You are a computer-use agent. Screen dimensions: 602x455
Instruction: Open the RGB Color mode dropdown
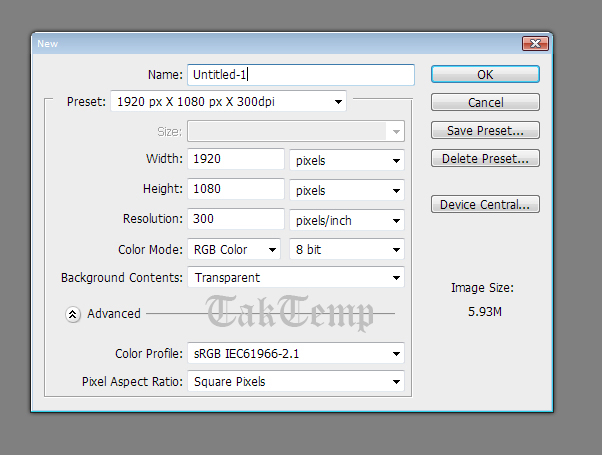click(x=234, y=249)
